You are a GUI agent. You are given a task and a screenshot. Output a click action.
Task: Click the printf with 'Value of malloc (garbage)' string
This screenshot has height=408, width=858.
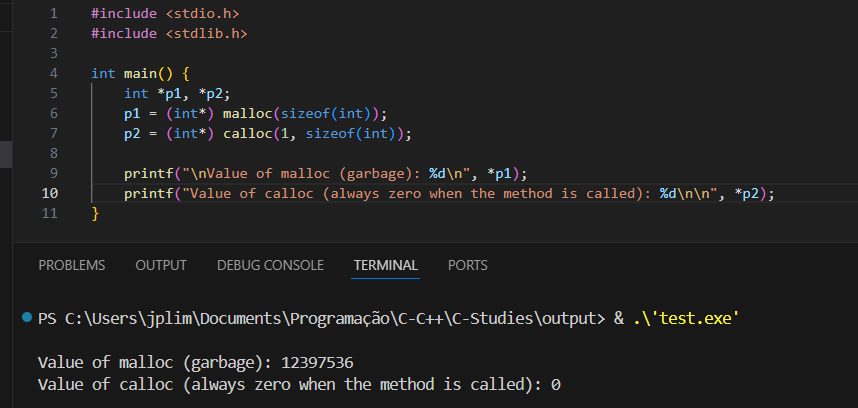(325, 174)
